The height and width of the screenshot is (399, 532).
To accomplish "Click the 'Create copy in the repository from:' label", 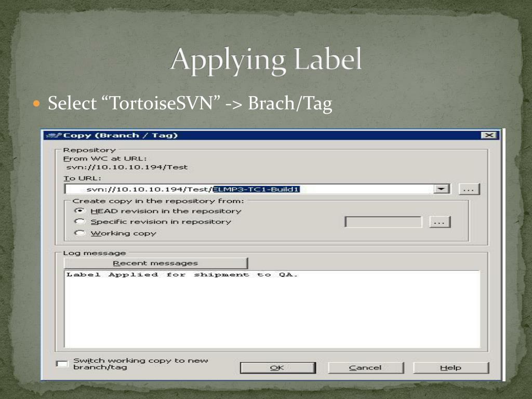I will (158, 201).
